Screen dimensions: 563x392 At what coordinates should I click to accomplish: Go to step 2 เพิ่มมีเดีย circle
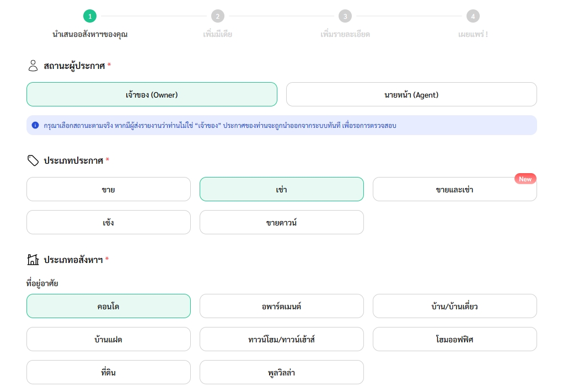coord(218,16)
